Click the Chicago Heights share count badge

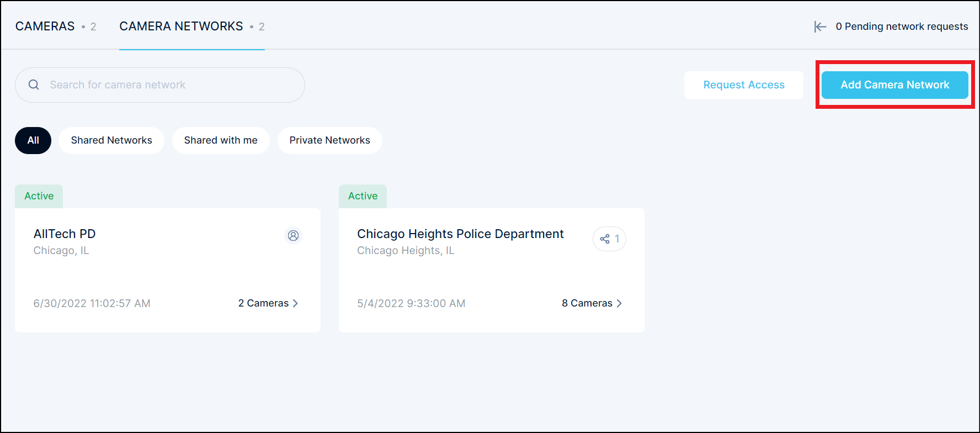(x=609, y=239)
